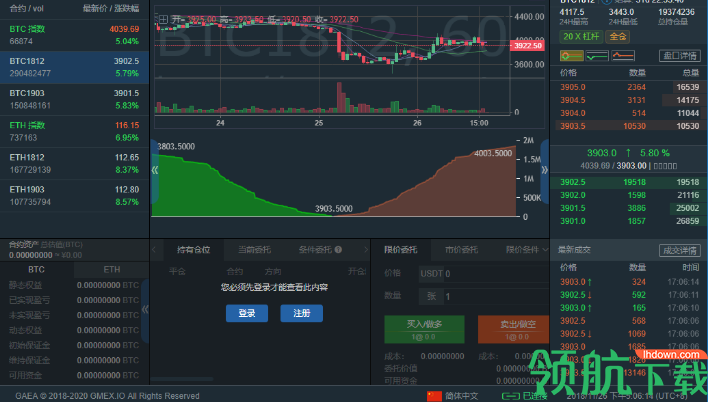
Task: Select the BTC 指数 row in contract list
Action: (75, 35)
